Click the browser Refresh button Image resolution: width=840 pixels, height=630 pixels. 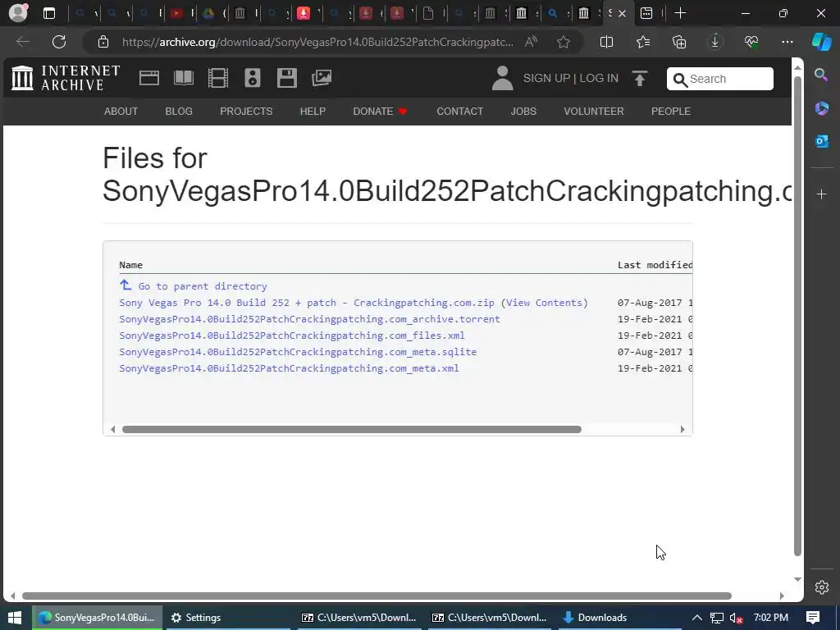coord(59,42)
